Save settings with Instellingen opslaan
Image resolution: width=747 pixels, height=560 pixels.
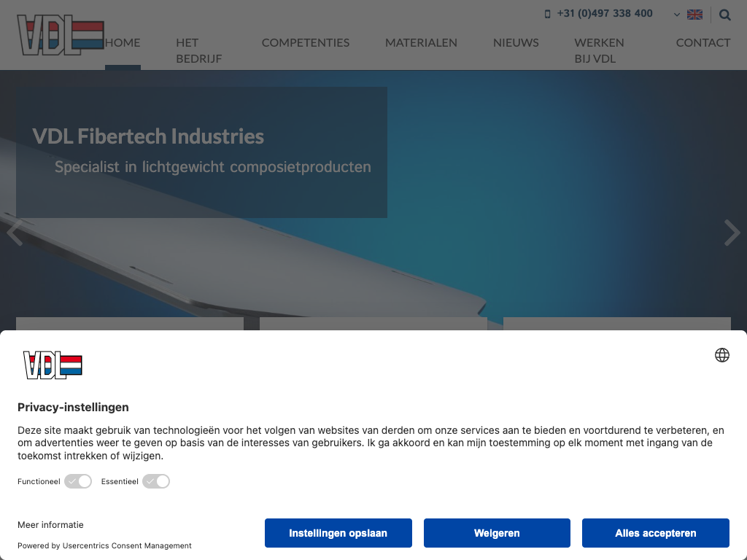coord(338,533)
